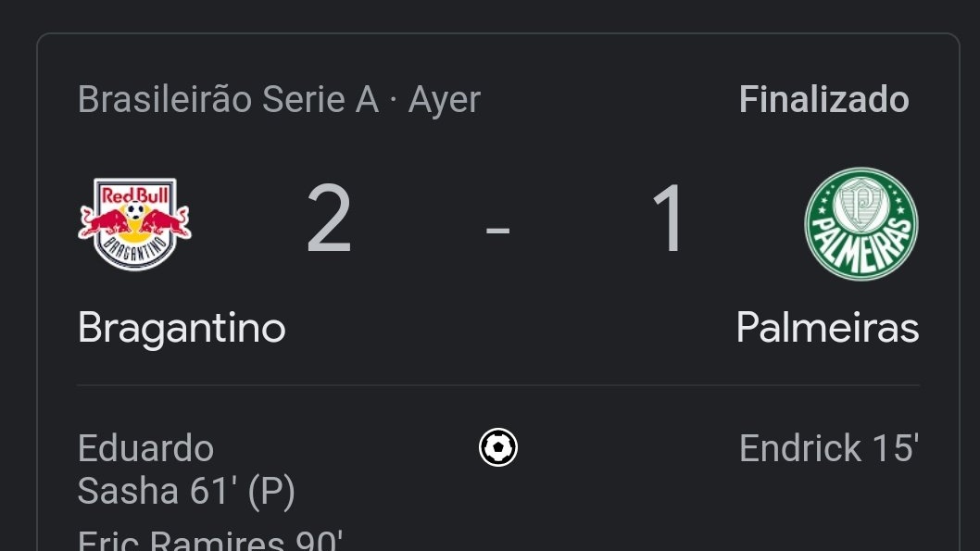Click the Ayer date label
The width and height of the screenshot is (980, 551).
[x=445, y=101]
